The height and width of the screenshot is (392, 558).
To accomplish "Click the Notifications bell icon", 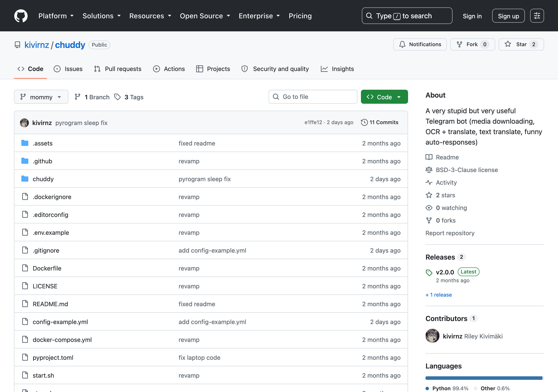I will 402,44.
